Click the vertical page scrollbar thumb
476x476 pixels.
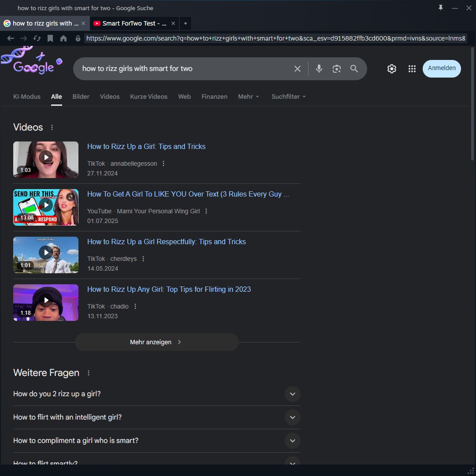(x=472, y=104)
